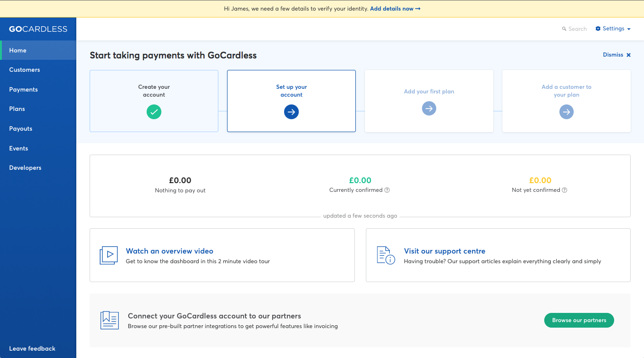Click the green £0.00 confirmed amount
The image size is (644, 358).
(x=360, y=180)
